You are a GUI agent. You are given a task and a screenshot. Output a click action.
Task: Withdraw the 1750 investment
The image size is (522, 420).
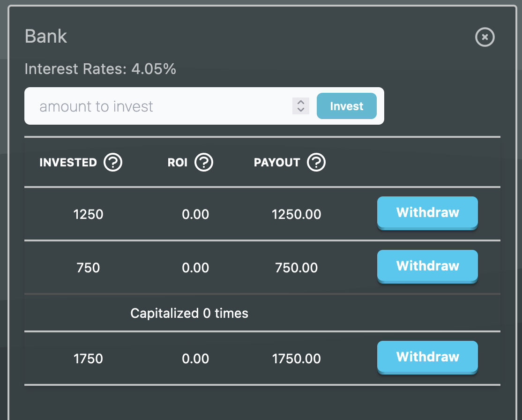[427, 357]
